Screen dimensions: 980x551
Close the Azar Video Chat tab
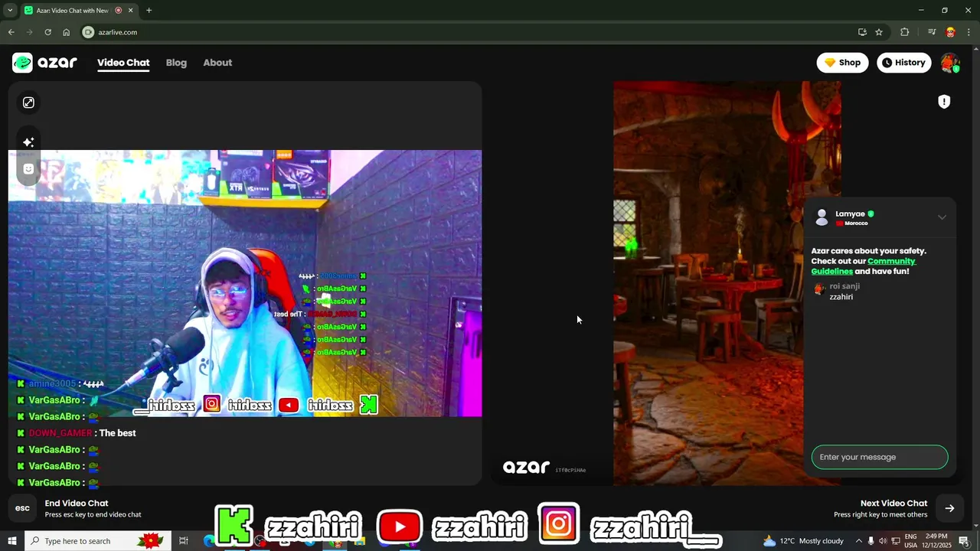[131, 10]
